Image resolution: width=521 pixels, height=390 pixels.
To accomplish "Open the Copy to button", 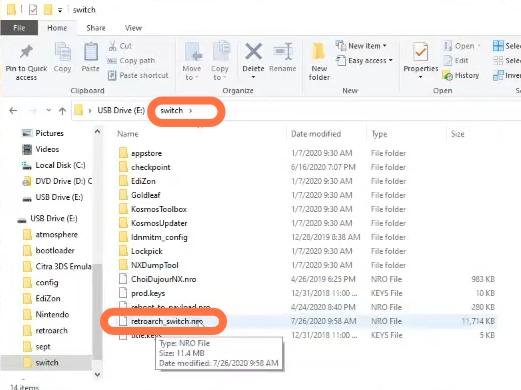I will (x=220, y=61).
